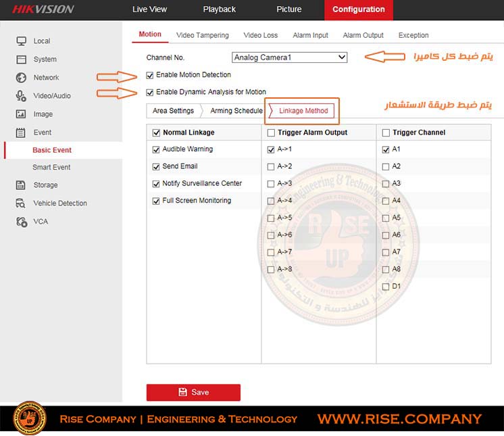Check alarm output A->6
The height and width of the screenshot is (436, 504).
271,235
